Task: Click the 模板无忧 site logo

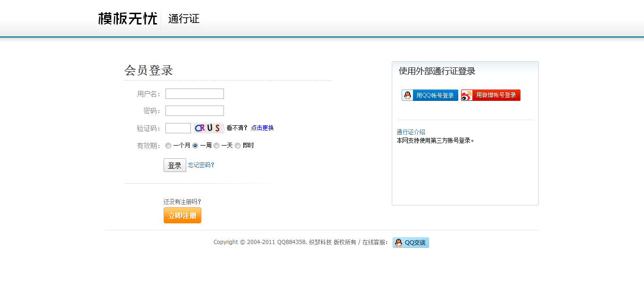Action: pos(127,19)
